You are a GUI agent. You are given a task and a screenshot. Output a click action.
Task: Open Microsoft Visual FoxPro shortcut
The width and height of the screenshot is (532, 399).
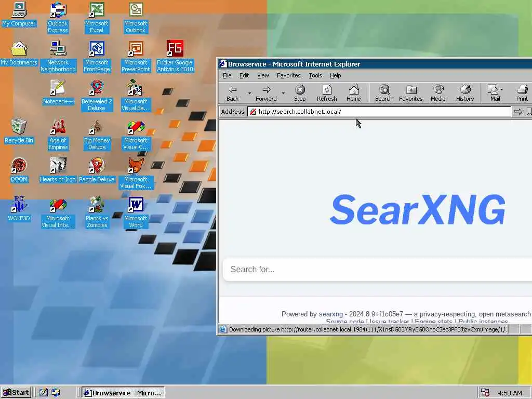coord(136,174)
